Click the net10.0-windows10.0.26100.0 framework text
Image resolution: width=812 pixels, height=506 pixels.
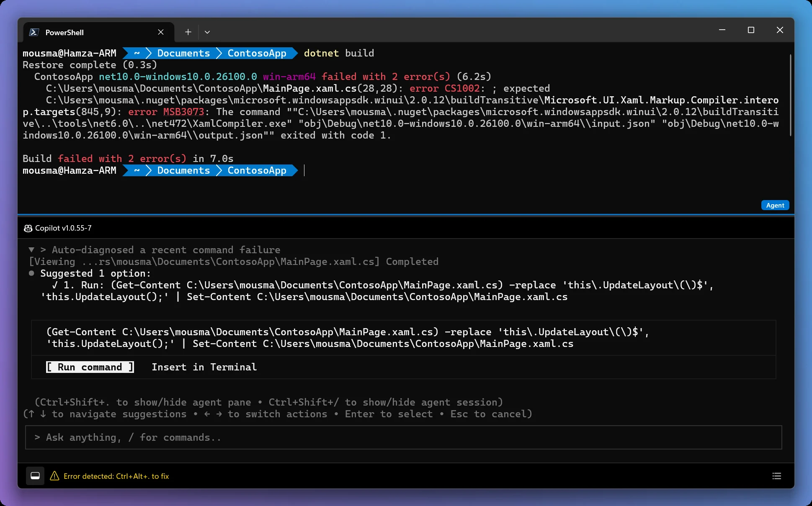tap(178, 77)
